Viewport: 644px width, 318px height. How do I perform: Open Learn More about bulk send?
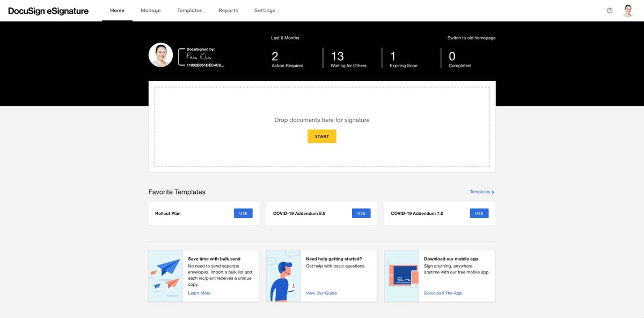point(199,293)
